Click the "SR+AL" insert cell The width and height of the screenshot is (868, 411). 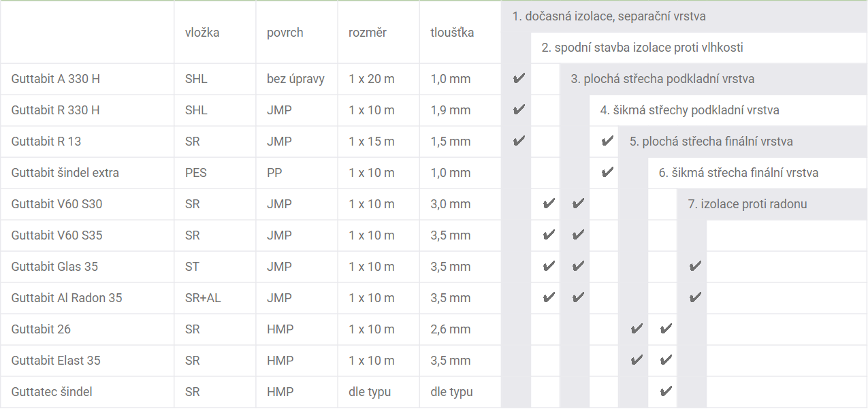tap(203, 298)
